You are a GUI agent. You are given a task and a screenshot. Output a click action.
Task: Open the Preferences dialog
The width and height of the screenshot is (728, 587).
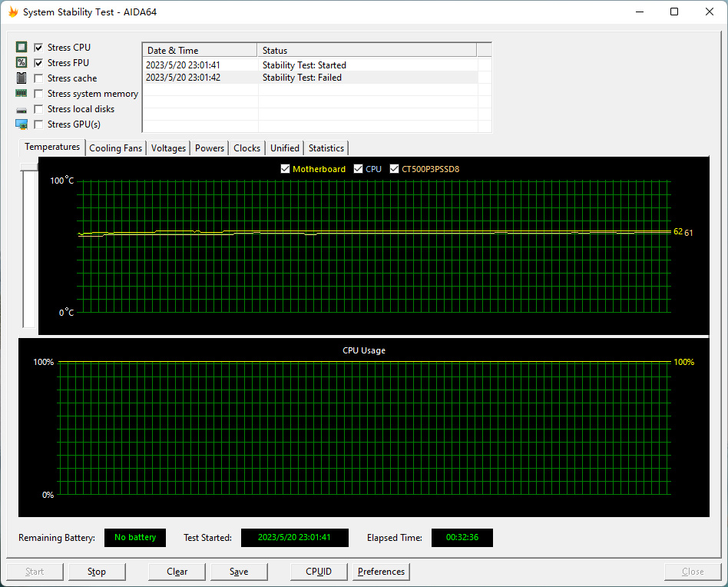381,572
